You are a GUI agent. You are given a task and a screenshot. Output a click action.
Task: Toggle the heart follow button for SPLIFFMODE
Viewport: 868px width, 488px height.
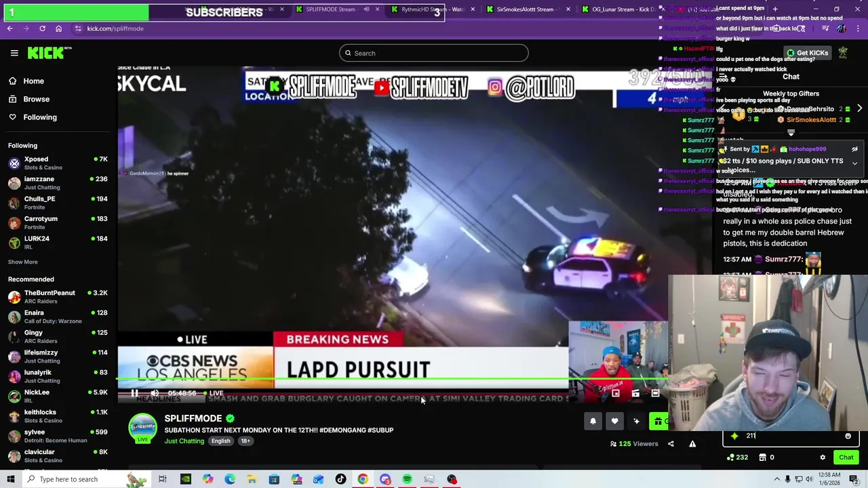tap(614, 422)
